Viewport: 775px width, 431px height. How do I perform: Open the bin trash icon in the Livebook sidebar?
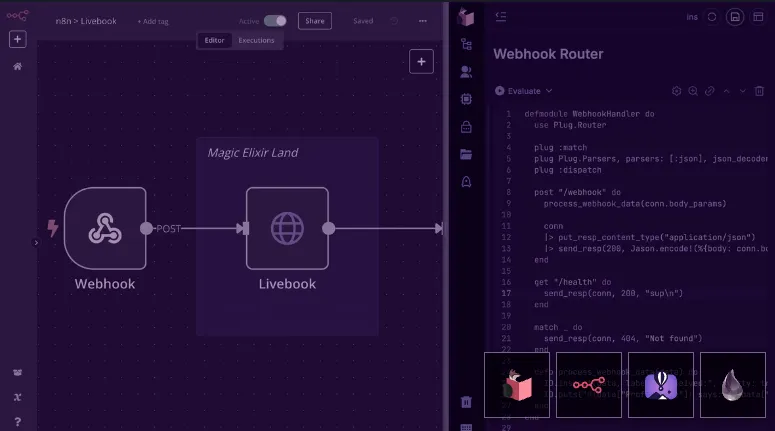[466, 402]
